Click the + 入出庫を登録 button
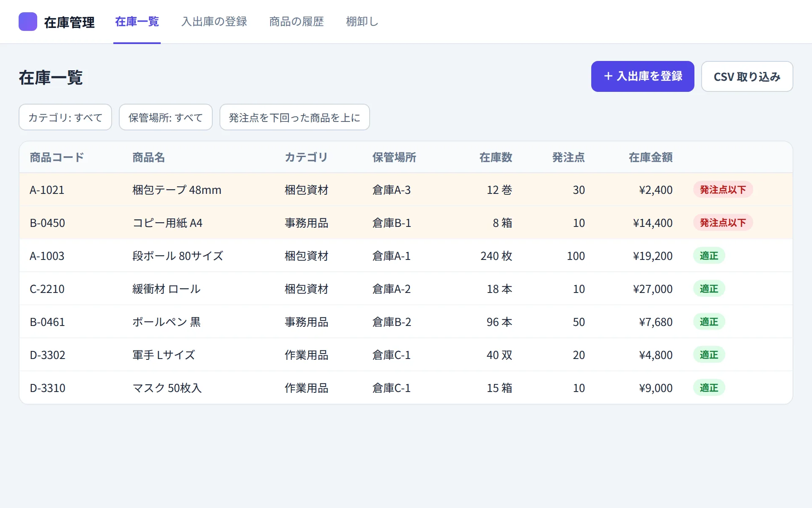This screenshot has height=508, width=812. coord(642,76)
